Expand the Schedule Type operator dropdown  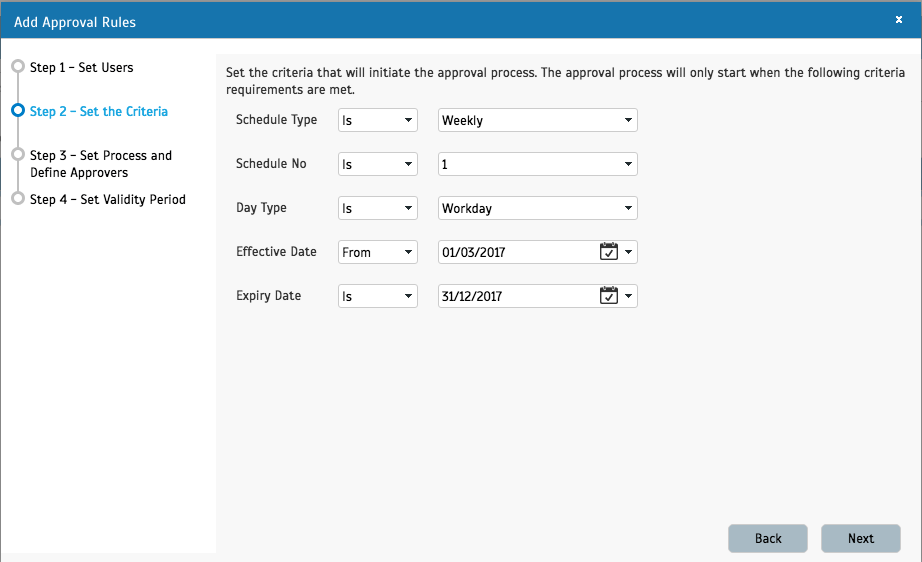[377, 120]
